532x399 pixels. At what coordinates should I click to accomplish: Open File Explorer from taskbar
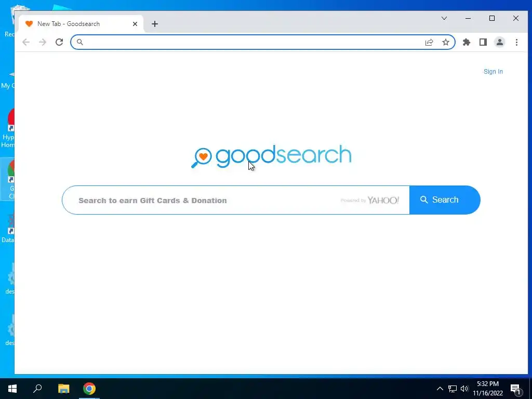(63, 389)
